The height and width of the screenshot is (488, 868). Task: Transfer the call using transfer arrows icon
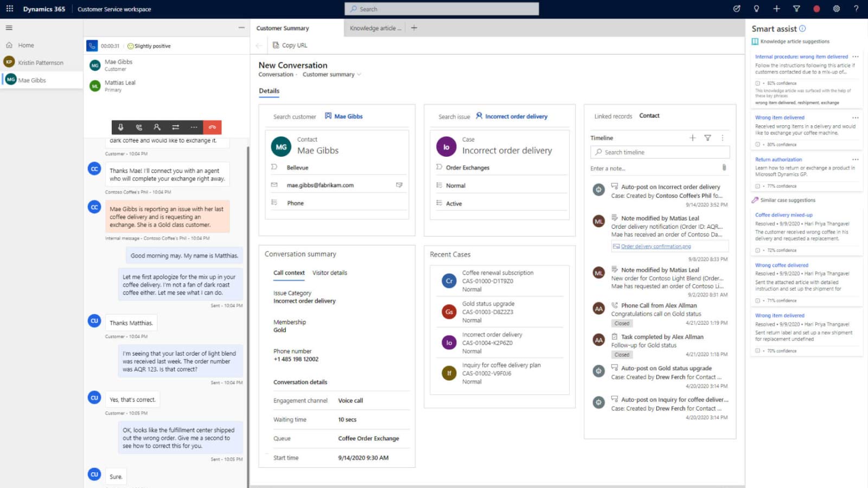click(x=175, y=127)
